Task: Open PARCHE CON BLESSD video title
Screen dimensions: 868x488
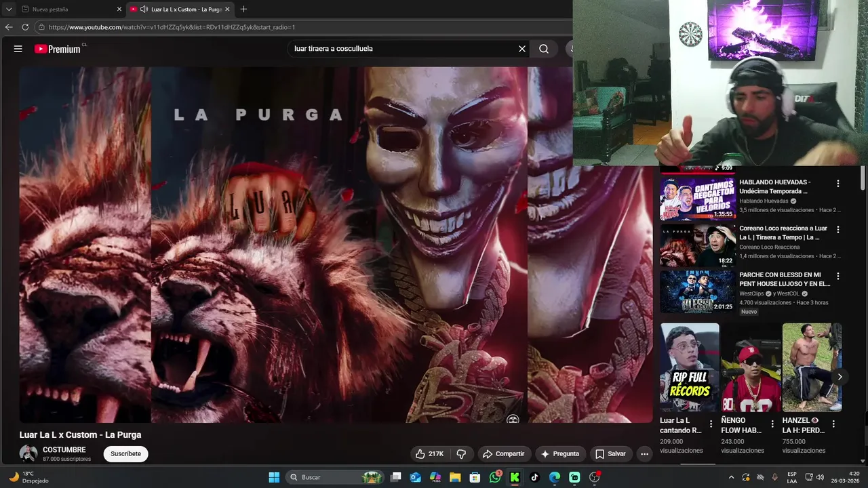Action: [x=785, y=279]
